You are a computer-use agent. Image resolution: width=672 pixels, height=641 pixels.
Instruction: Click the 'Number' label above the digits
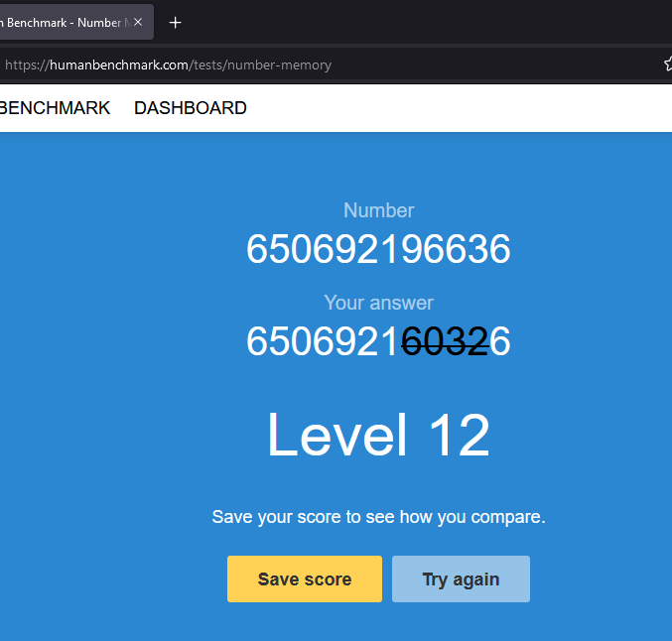pos(378,210)
